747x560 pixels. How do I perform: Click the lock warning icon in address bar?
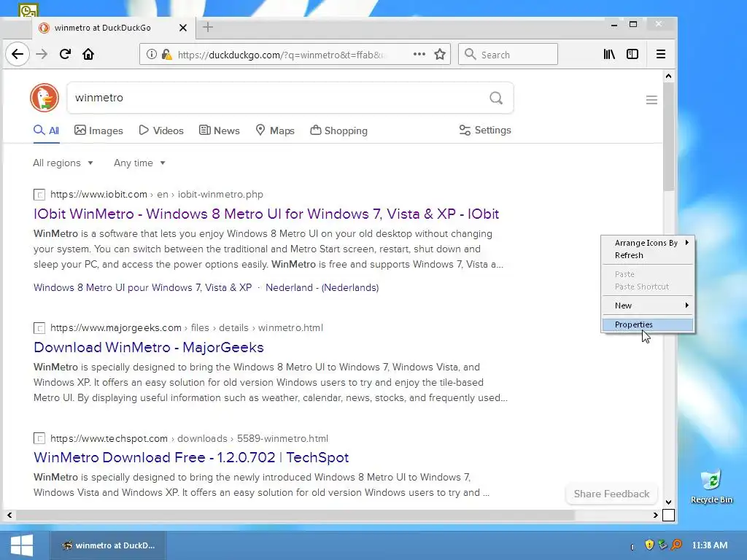(167, 54)
